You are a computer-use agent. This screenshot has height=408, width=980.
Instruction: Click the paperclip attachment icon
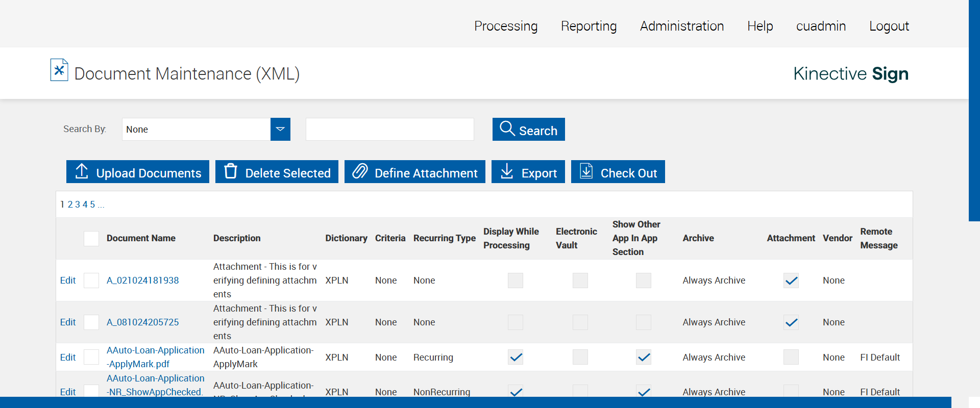click(360, 171)
